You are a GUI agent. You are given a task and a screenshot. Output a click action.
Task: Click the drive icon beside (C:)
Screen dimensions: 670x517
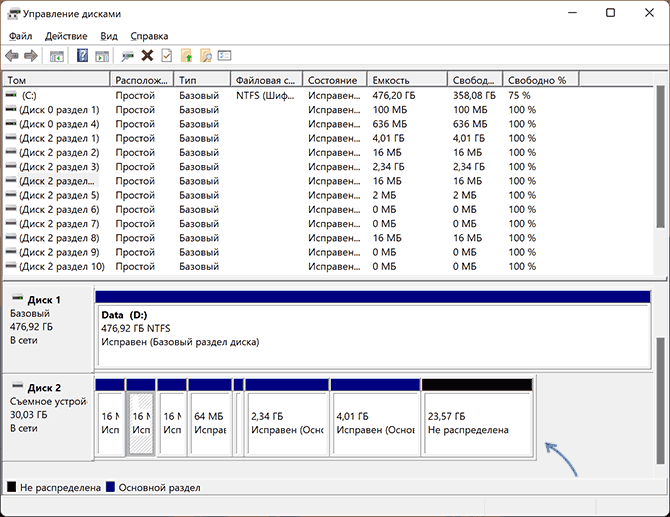click(x=11, y=94)
